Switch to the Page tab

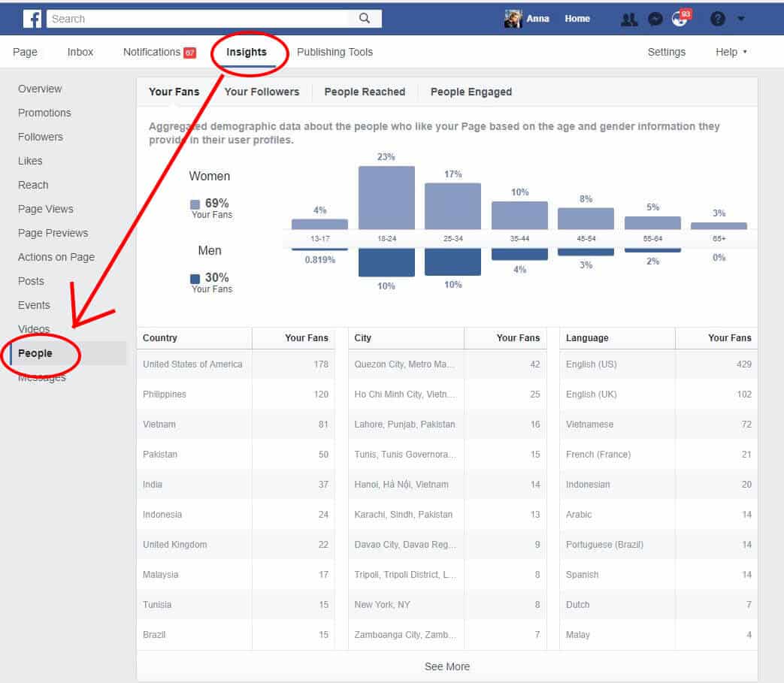click(25, 52)
